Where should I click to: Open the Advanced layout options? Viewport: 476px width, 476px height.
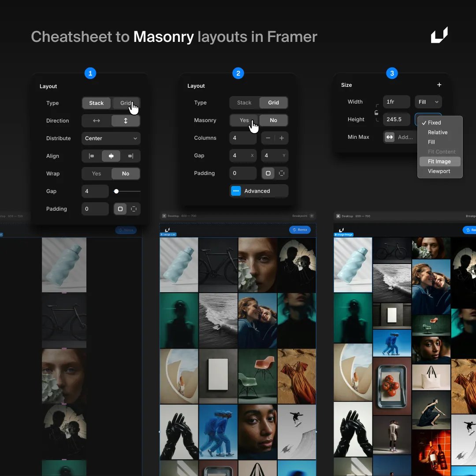point(259,191)
